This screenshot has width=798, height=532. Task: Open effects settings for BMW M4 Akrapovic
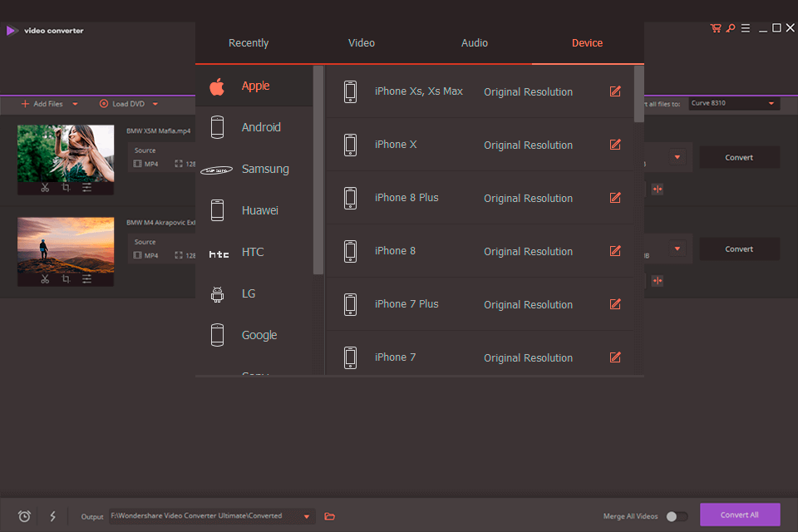(87, 279)
